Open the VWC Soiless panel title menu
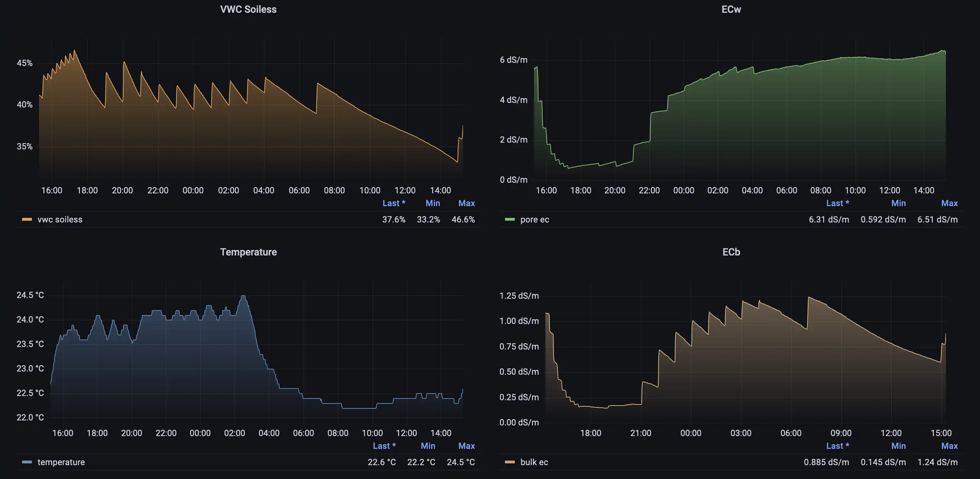Screen dimensions: 980x479 point(248,9)
